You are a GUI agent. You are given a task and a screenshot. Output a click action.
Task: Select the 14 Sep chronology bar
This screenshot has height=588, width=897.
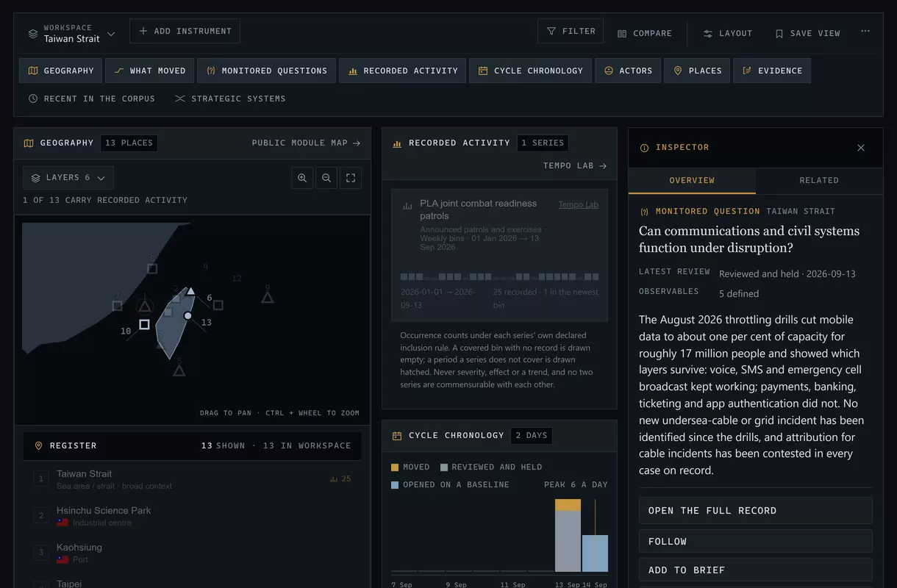click(x=595, y=553)
